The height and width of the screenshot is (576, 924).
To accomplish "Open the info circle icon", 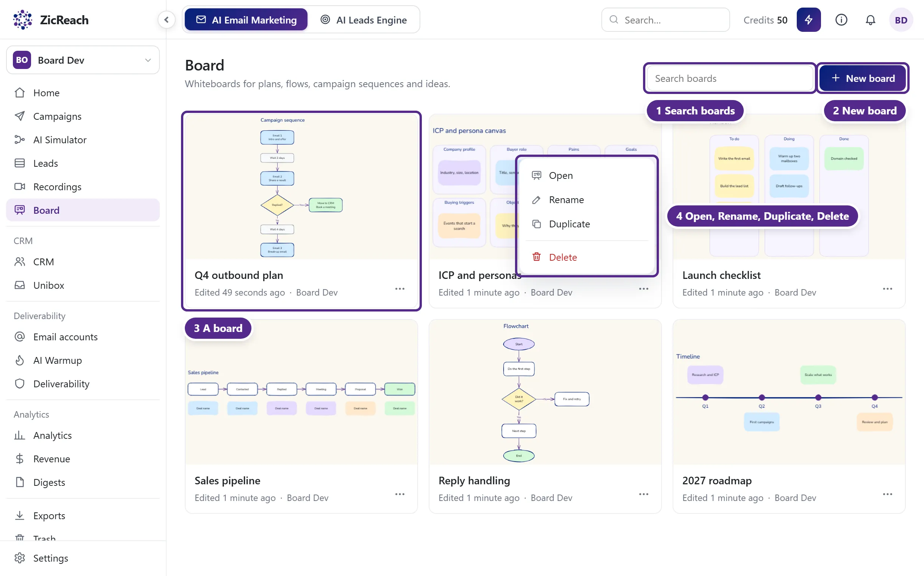I will point(841,20).
